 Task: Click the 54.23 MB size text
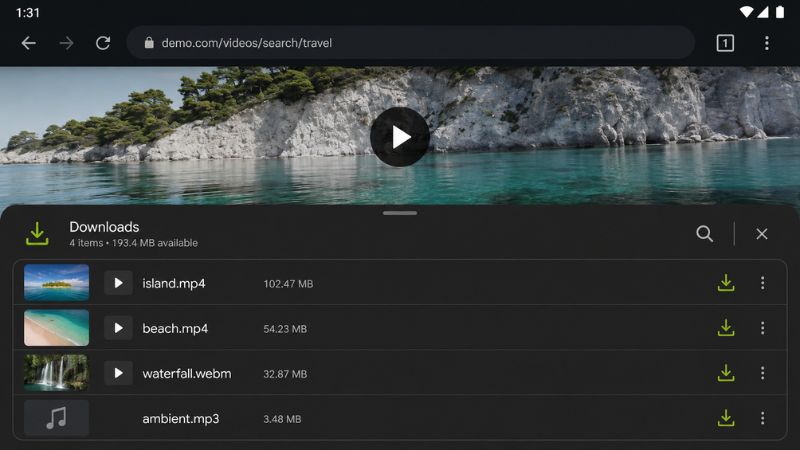click(x=285, y=329)
